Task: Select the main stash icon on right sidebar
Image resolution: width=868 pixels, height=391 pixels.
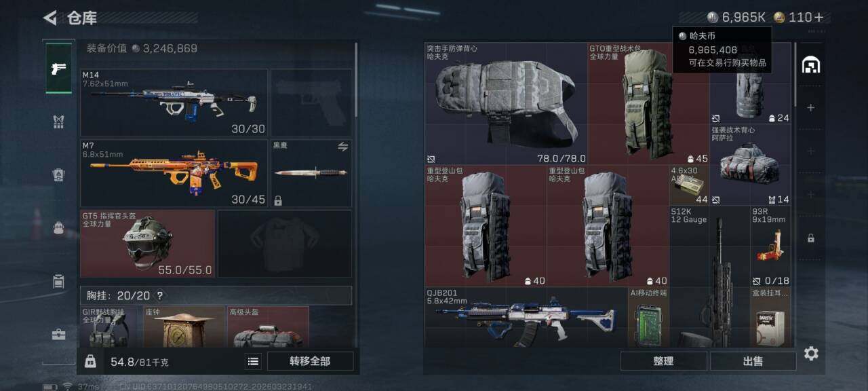Action: [811, 64]
